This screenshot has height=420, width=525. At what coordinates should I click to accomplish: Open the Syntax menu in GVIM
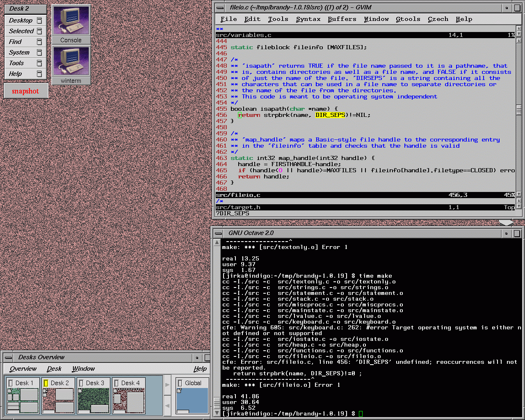tap(308, 19)
